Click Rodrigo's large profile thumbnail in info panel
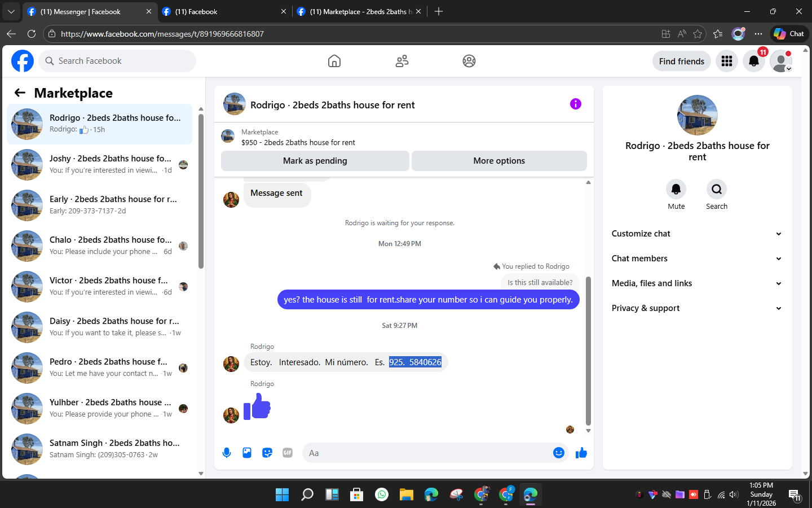 pos(698,115)
